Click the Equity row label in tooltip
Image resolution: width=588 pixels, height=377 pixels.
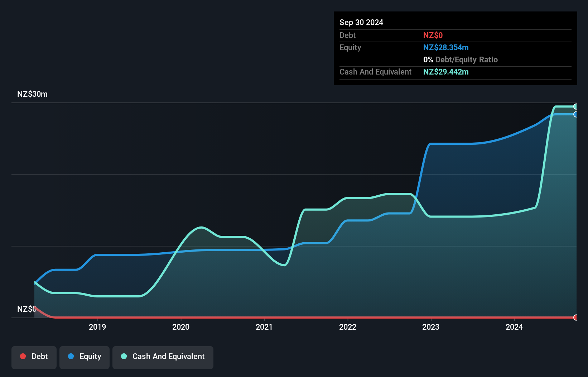tap(350, 48)
